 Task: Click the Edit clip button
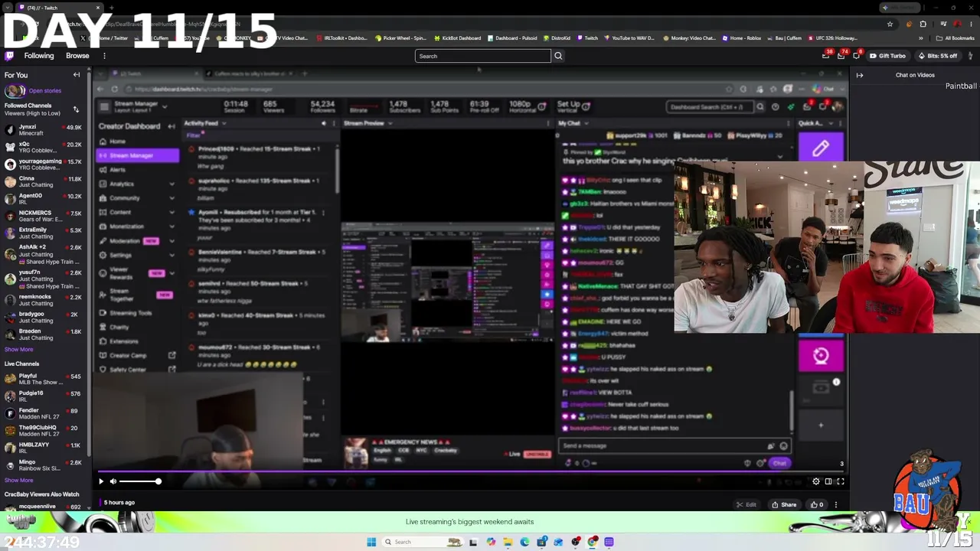[746, 505]
